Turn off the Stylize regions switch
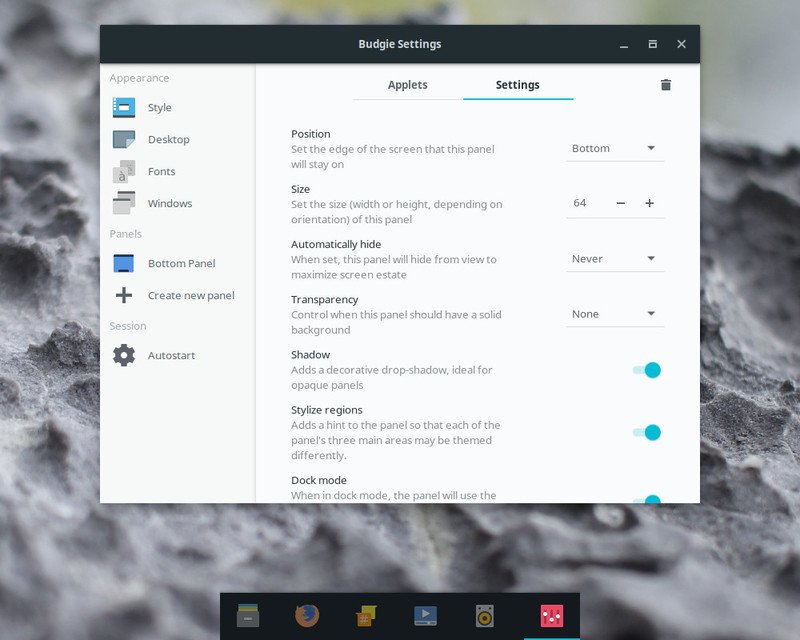 click(646, 433)
